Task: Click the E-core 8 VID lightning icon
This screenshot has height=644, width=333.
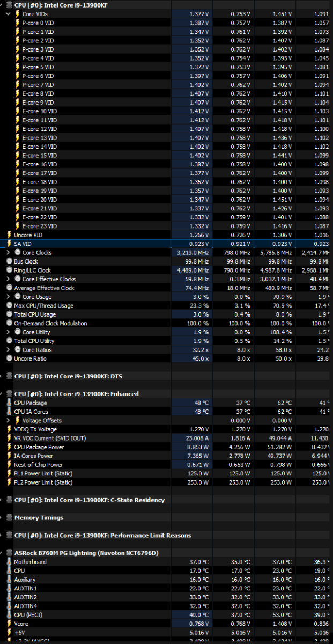Action: point(17,93)
